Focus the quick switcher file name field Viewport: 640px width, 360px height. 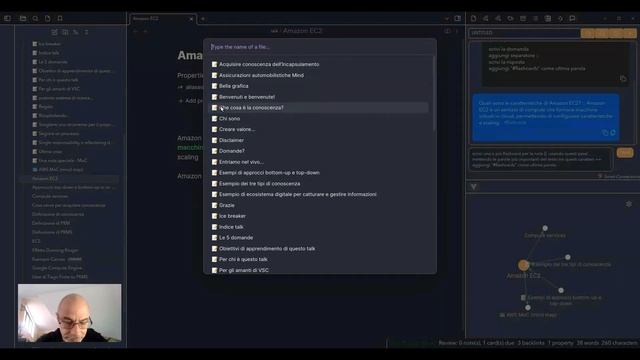tap(320, 47)
